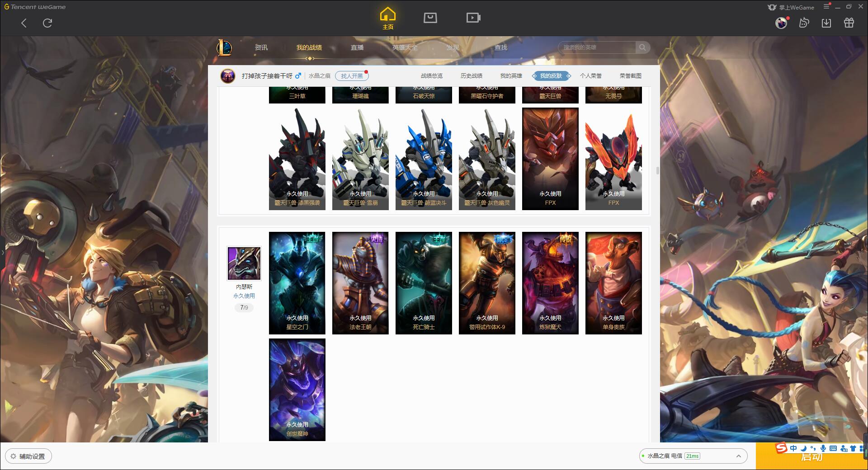Open the 创世魔神 skin card

click(x=297, y=390)
